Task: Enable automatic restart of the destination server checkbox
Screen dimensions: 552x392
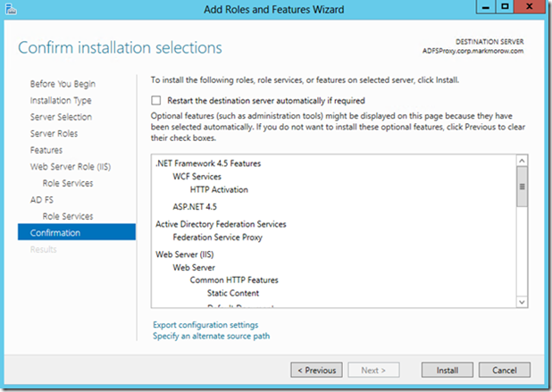Action: [156, 101]
